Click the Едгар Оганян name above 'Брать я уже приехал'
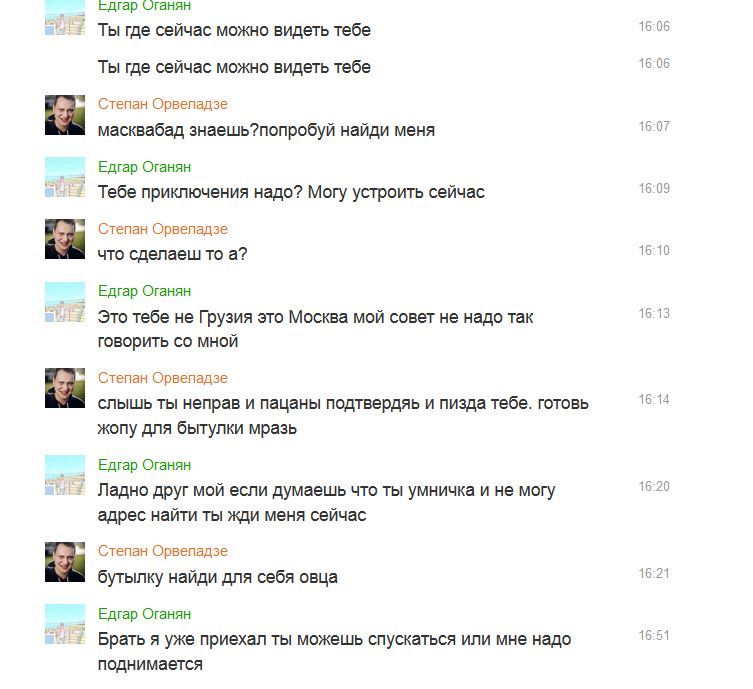Image resolution: width=753 pixels, height=689 pixels. [x=145, y=614]
